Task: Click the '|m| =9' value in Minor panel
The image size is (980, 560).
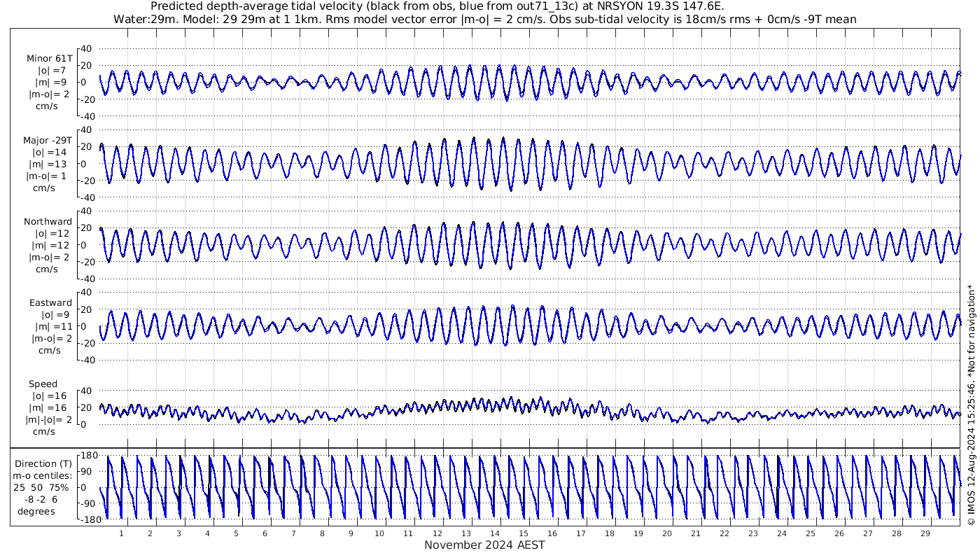Action: click(52, 82)
